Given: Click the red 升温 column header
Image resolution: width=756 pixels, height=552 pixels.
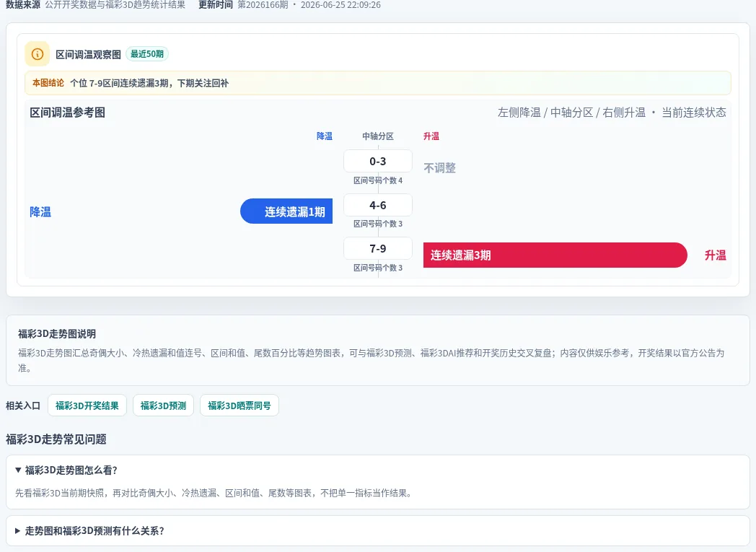Looking at the screenshot, I should tap(431, 136).
